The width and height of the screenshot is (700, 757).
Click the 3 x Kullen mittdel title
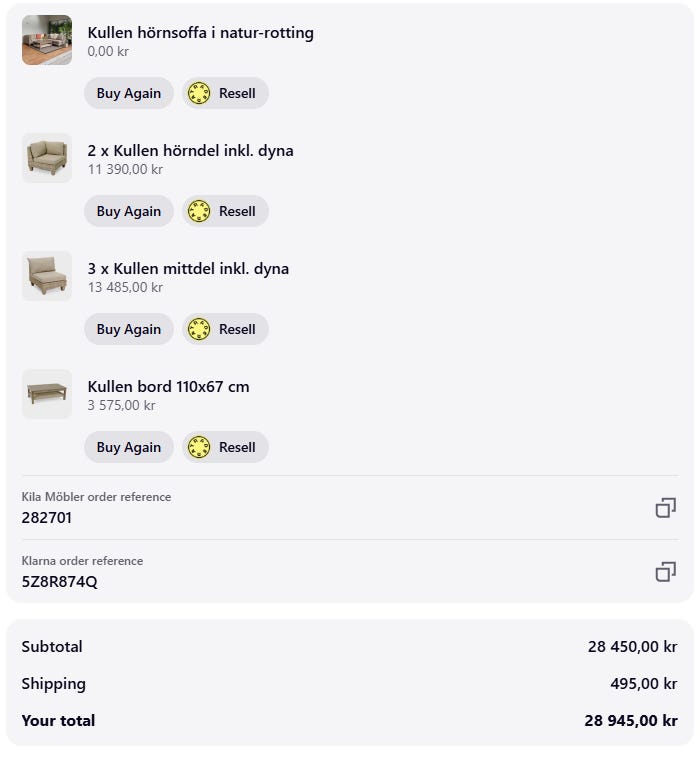coord(188,269)
